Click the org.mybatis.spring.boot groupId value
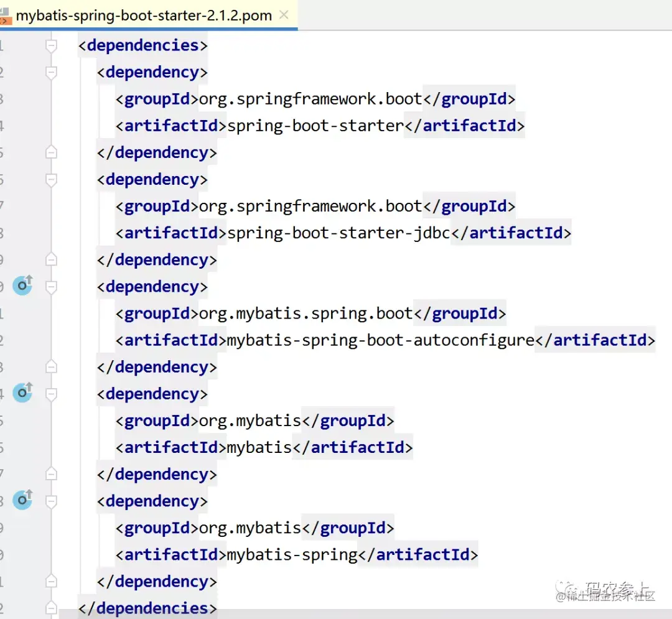 pos(306,314)
